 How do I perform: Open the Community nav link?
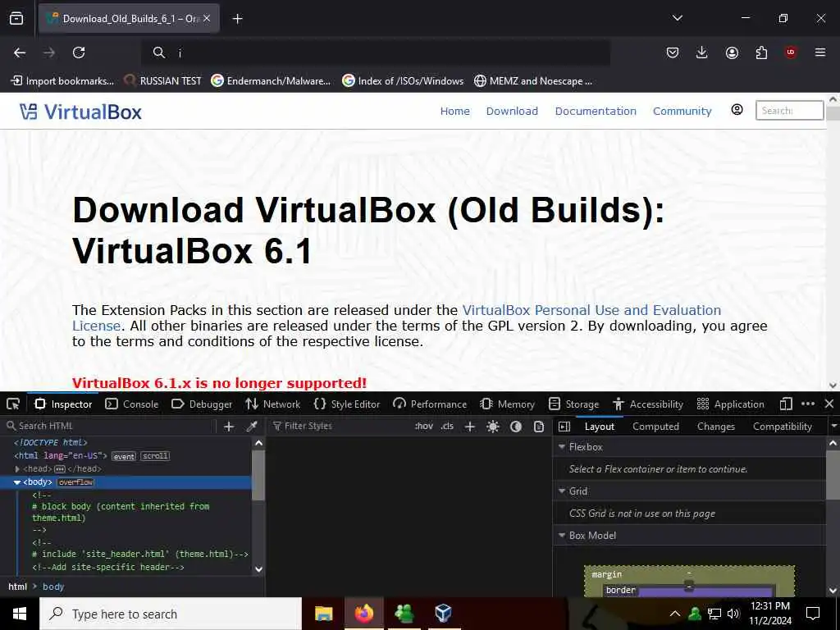point(682,111)
